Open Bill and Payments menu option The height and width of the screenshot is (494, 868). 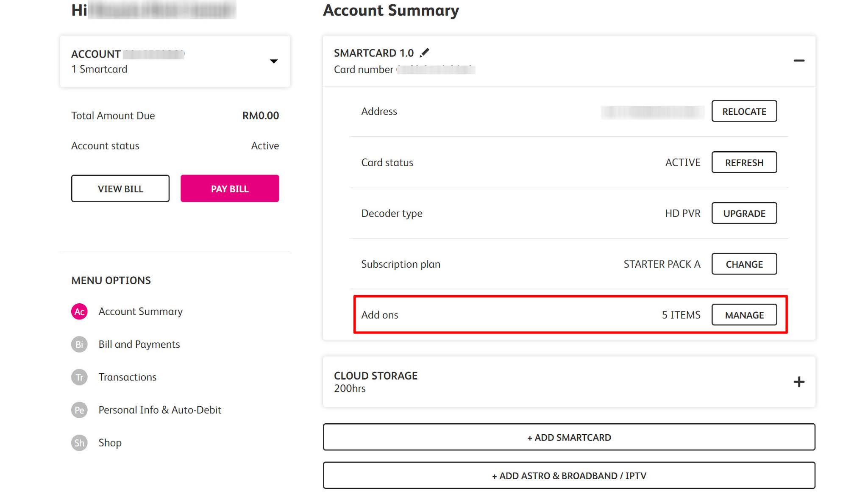pos(139,344)
